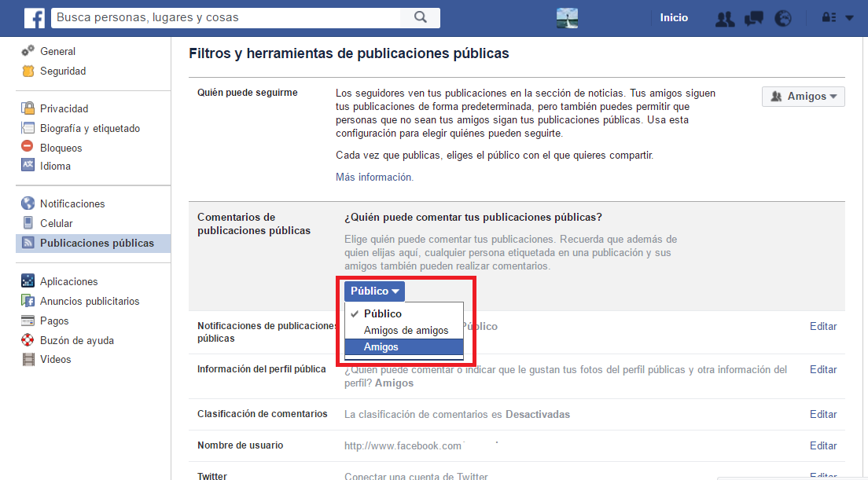This screenshot has height=480, width=868.
Task: Select the Público option in dropdown list
Action: (x=404, y=313)
